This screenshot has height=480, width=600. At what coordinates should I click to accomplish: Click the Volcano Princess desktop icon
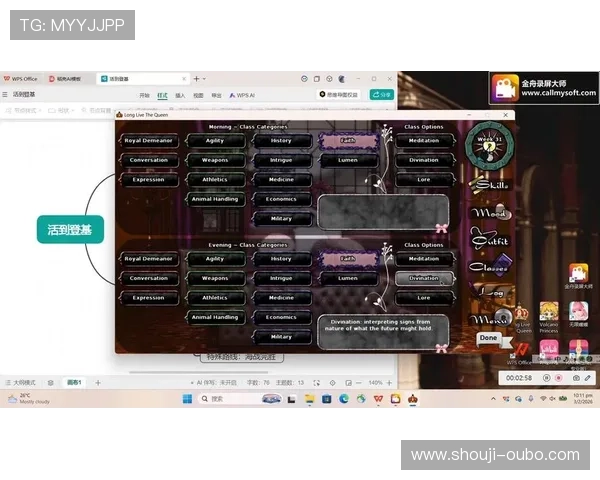(549, 313)
